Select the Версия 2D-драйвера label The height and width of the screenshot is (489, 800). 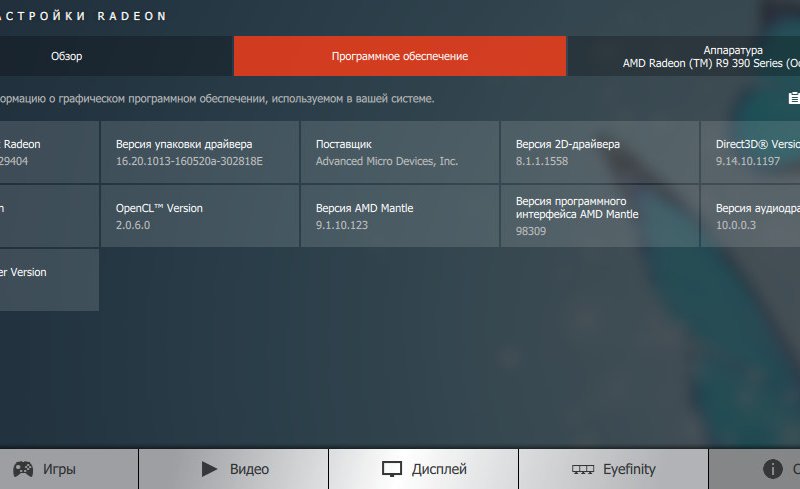pos(567,144)
